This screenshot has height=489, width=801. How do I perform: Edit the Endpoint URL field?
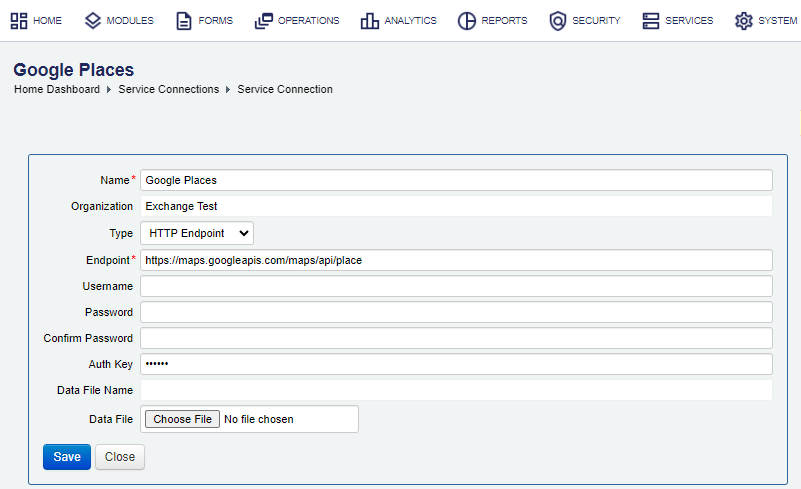tap(456, 260)
